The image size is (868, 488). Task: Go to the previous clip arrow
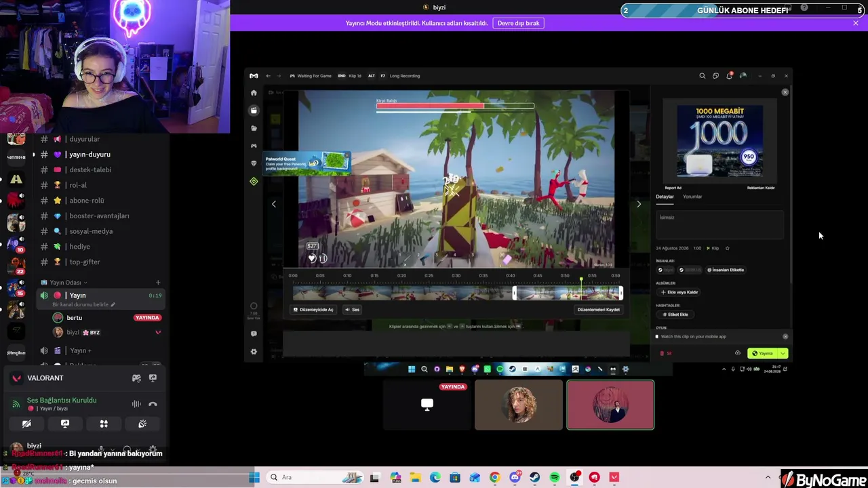[x=274, y=203]
